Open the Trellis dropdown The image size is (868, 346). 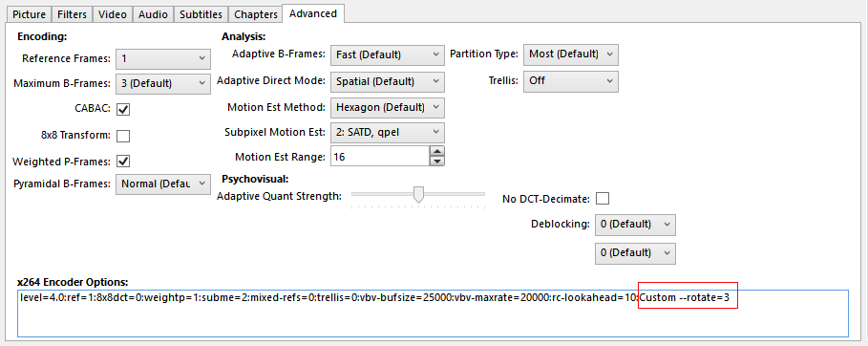tap(571, 81)
